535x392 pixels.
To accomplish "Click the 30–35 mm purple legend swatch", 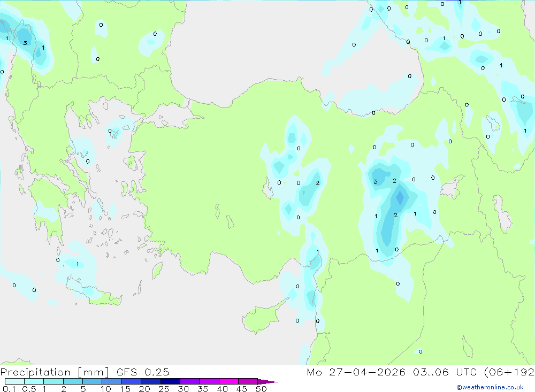I will [x=190, y=381].
